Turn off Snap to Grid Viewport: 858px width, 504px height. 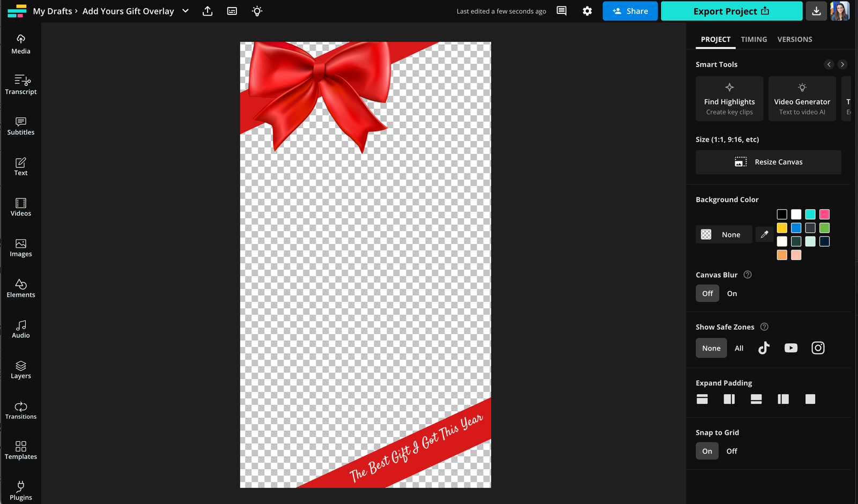(731, 451)
